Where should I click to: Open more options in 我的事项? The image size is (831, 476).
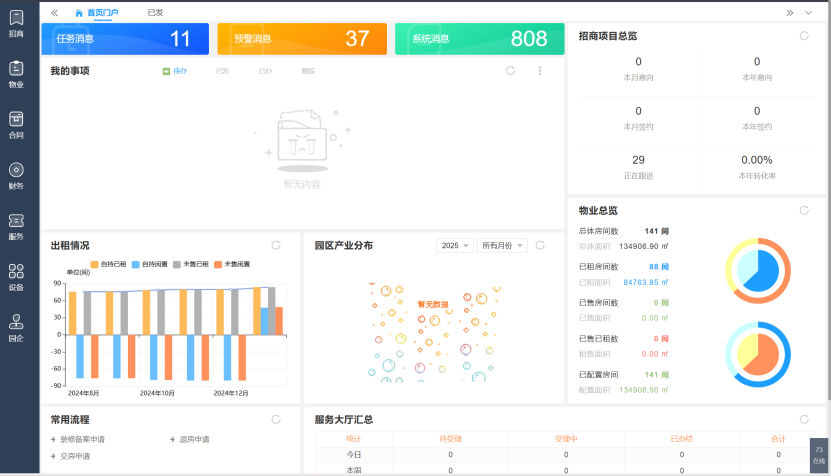[540, 71]
